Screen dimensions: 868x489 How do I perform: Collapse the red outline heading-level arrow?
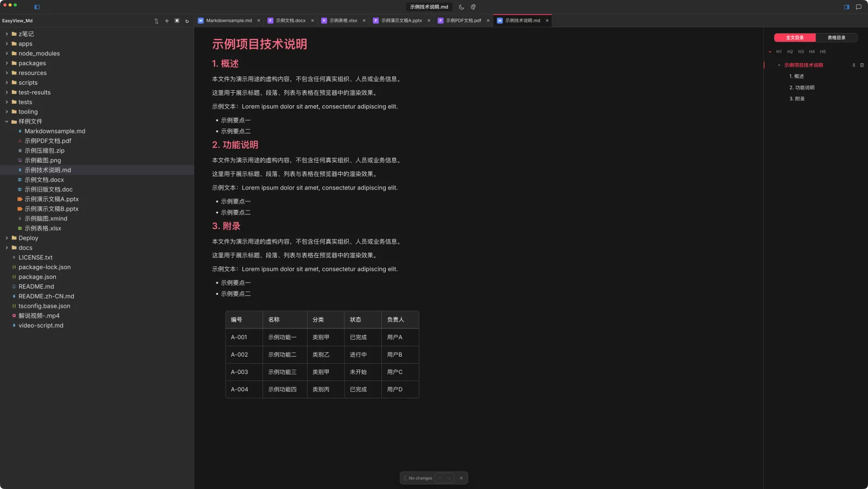coord(770,52)
